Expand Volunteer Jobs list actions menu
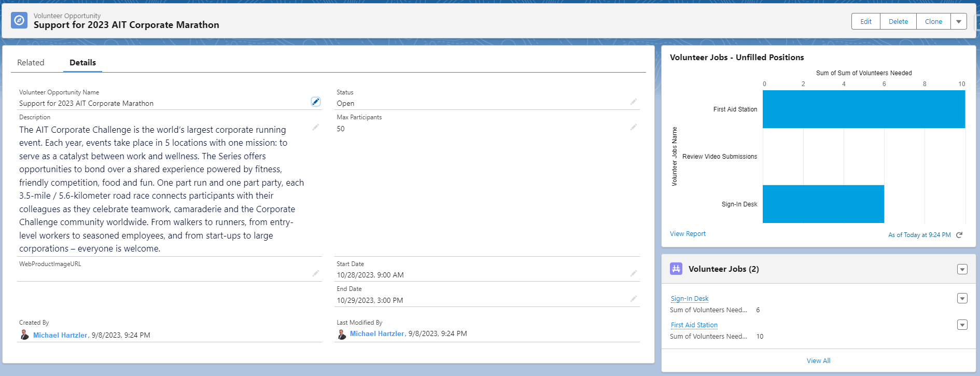Viewport: 980px width, 376px height. tap(962, 269)
